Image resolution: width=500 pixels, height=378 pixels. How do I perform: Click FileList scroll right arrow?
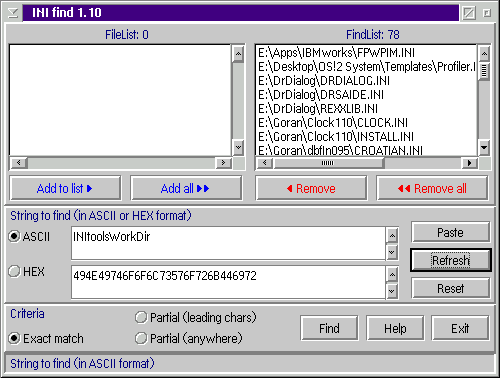tap(223, 163)
